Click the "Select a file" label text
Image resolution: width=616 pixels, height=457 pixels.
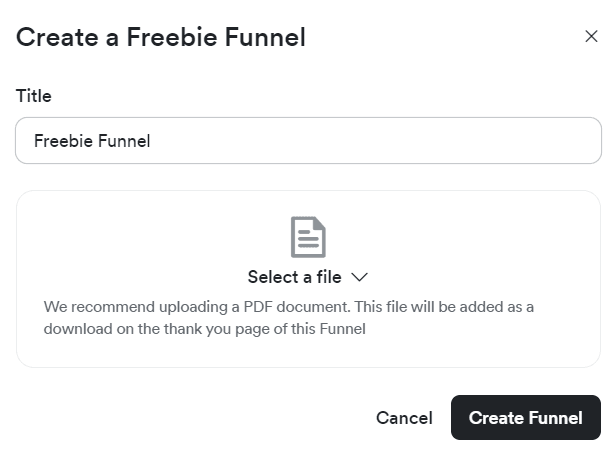[294, 277]
